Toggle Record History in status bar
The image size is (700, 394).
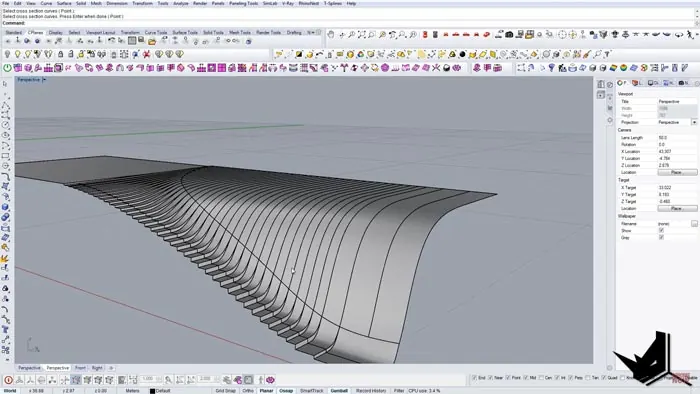(x=371, y=391)
